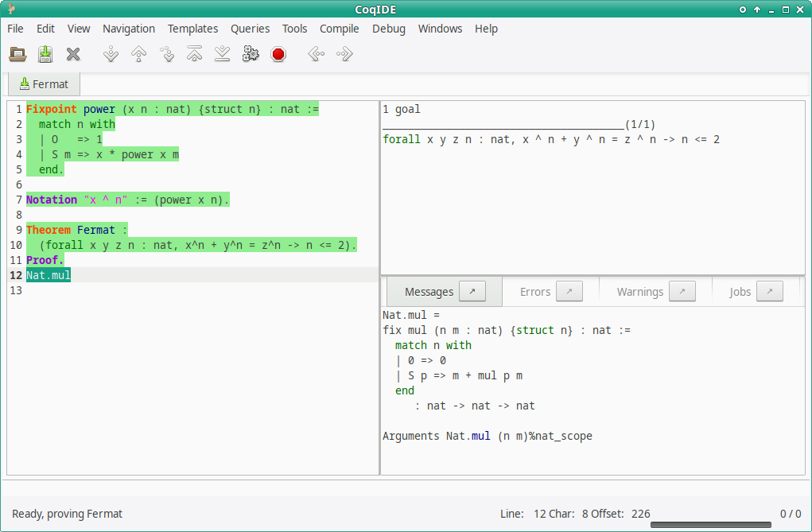Open the Compile menu

(x=340, y=29)
